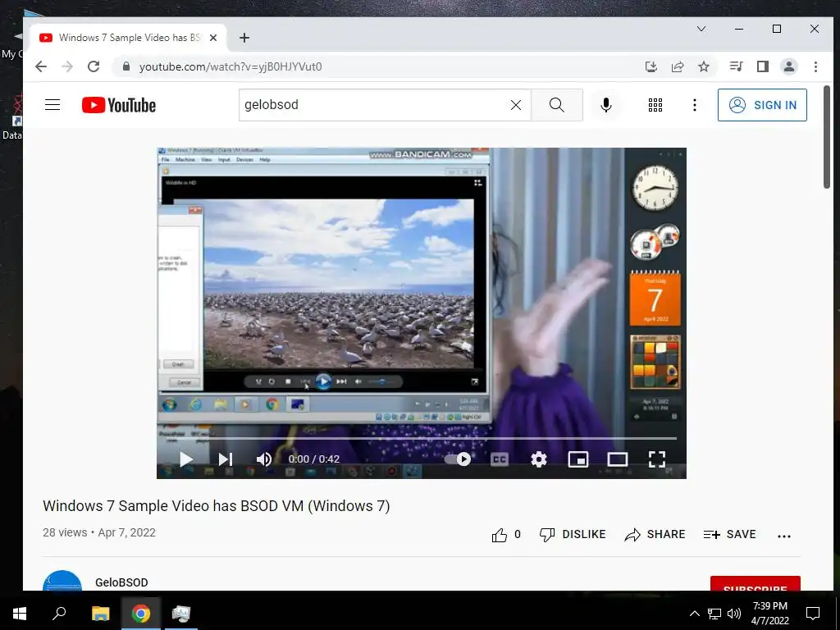Open the player settings gear
Image resolution: width=840 pixels, height=630 pixels.
(539, 459)
